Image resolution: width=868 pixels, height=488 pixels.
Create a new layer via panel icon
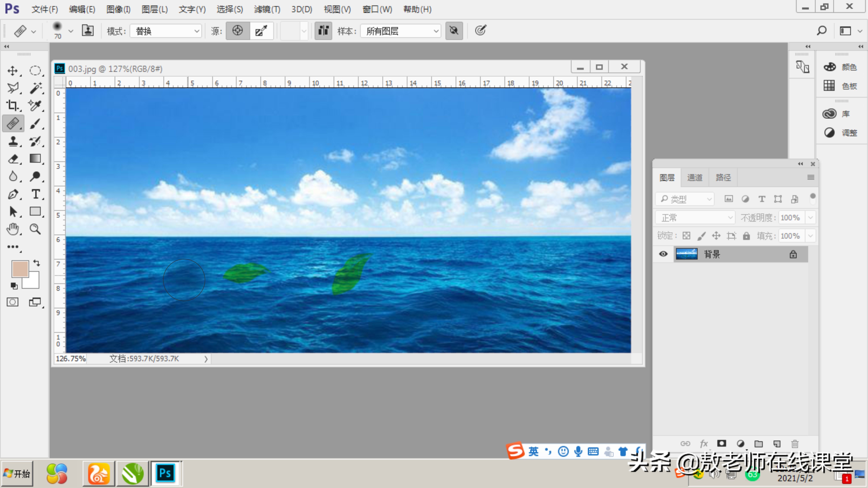click(777, 444)
